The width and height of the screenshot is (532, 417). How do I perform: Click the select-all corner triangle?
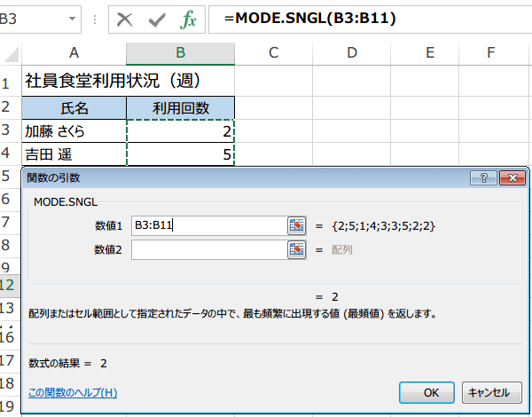11,54
